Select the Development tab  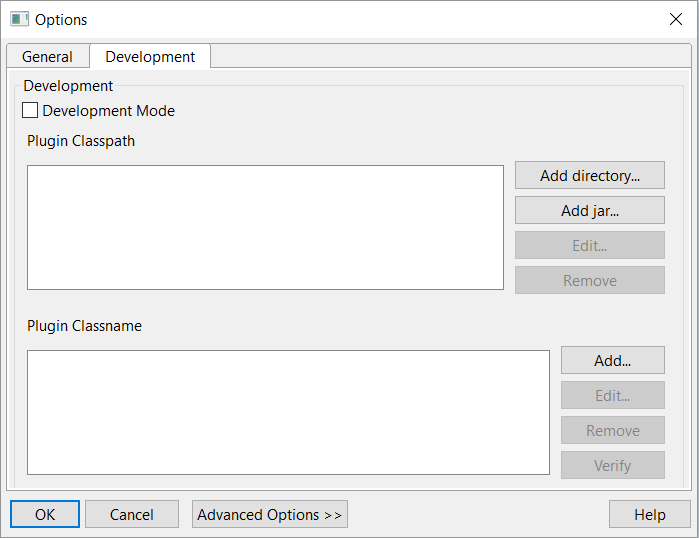(x=150, y=57)
